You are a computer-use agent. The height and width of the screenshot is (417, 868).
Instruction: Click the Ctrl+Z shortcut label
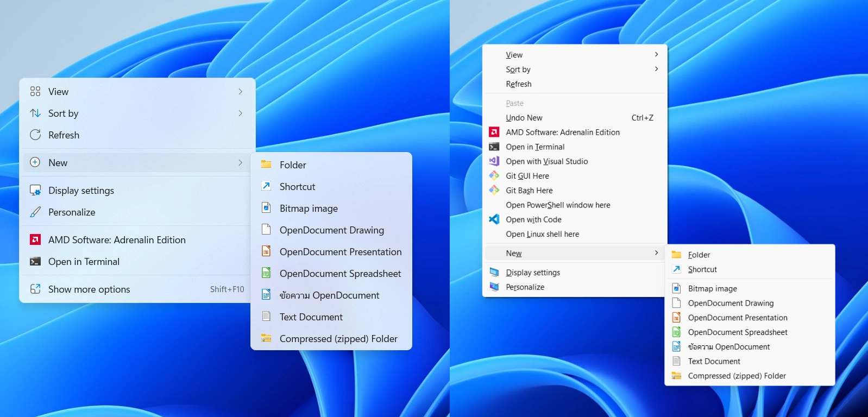click(643, 118)
